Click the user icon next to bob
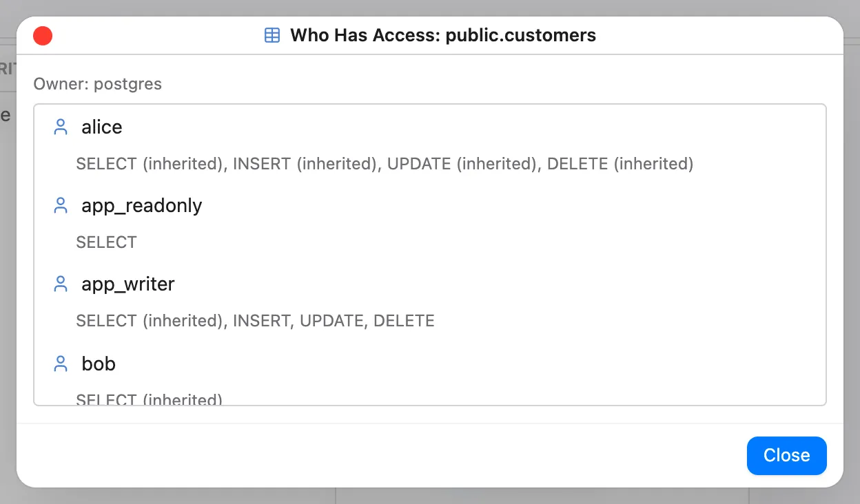 pyautogui.click(x=61, y=364)
